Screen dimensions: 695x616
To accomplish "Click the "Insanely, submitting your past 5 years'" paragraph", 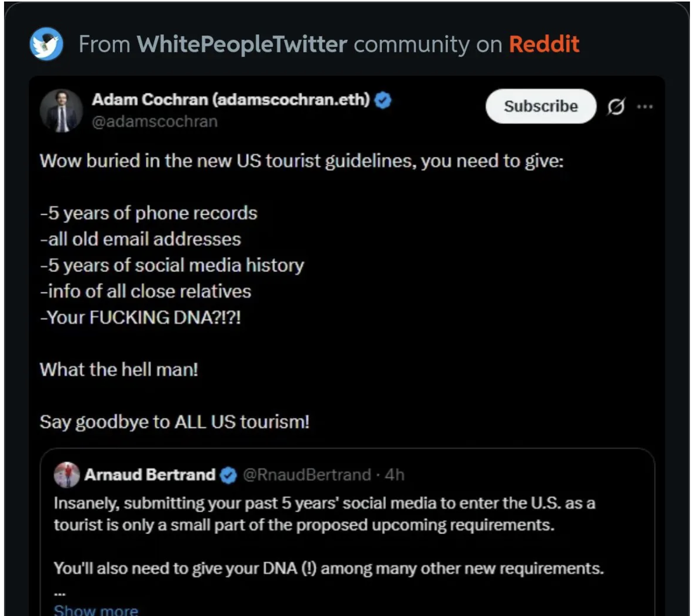I will (x=324, y=514).
